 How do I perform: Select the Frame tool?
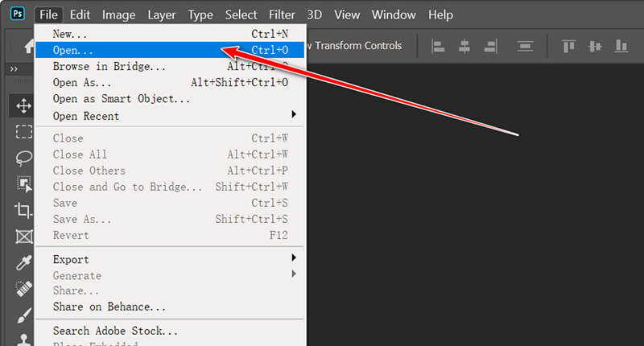(x=24, y=237)
